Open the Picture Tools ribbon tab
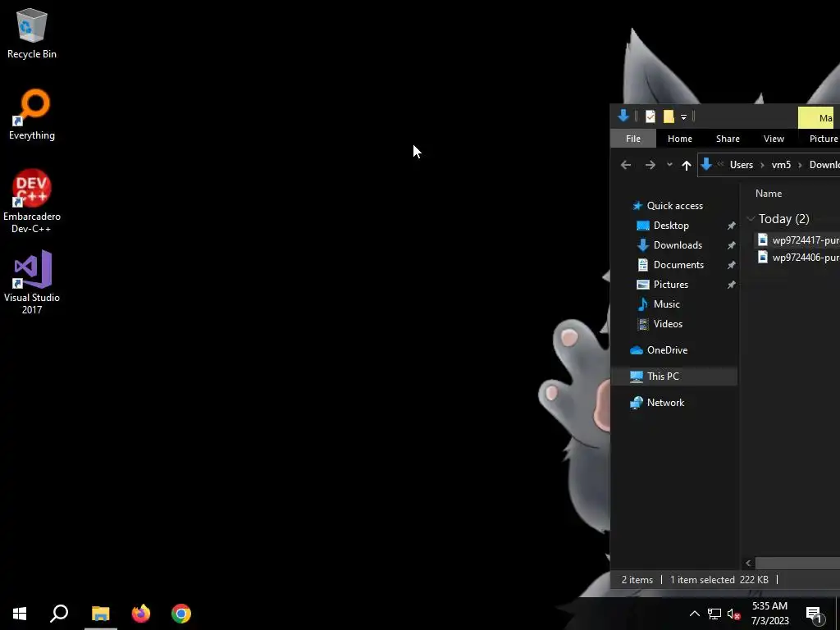 coord(824,139)
